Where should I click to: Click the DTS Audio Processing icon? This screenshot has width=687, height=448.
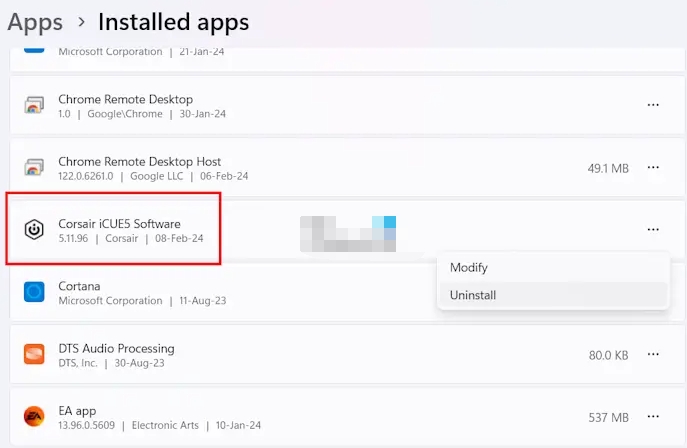34,354
